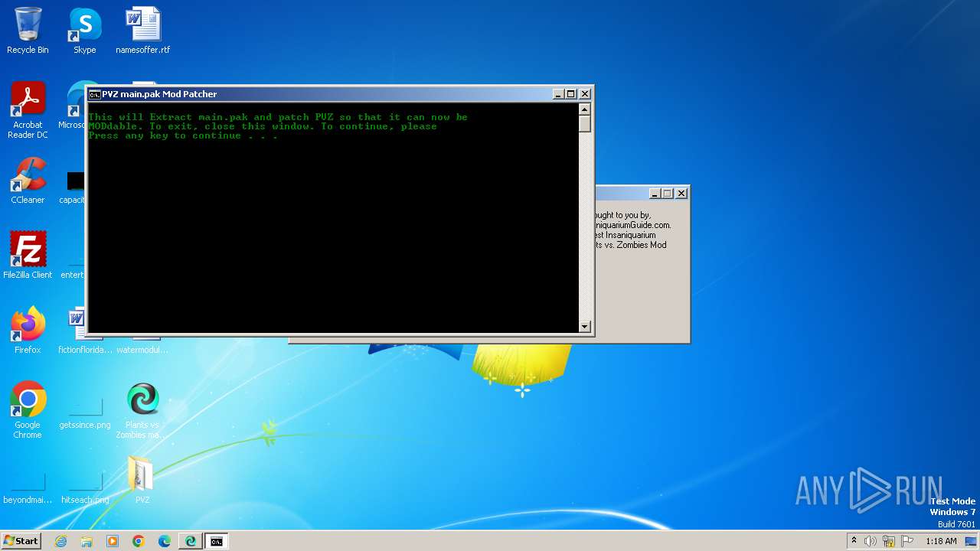980x551 pixels.
Task: Open Windows Explorer from the taskbar
Action: (87, 541)
